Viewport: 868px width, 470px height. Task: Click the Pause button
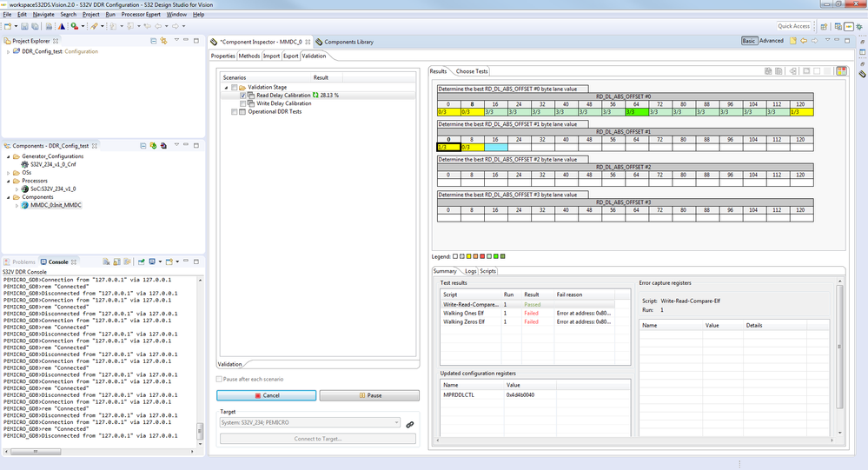tap(369, 395)
